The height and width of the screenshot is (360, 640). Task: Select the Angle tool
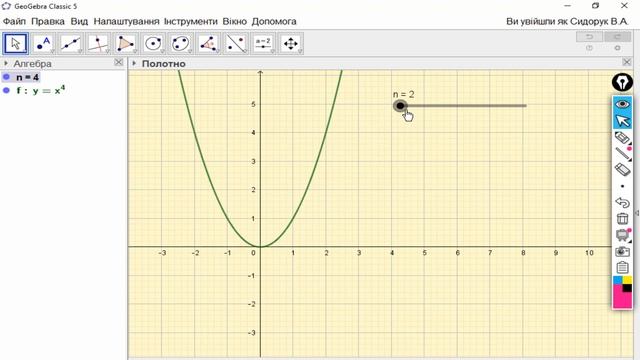(x=208, y=43)
